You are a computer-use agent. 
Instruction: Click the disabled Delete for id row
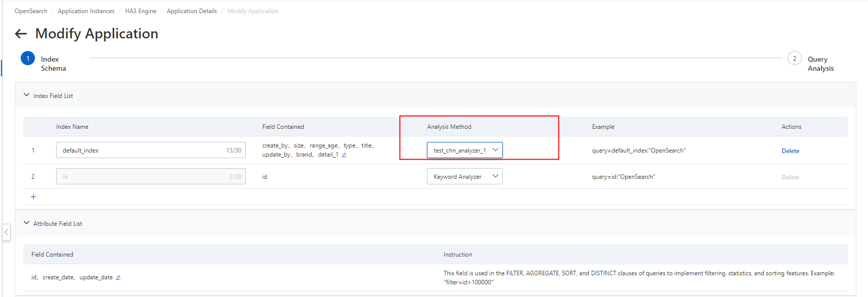(790, 177)
